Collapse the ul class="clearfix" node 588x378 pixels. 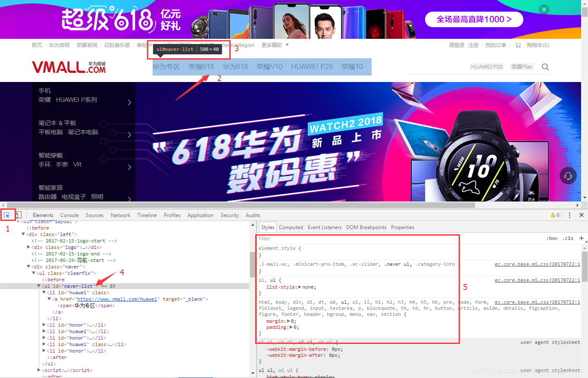[x=34, y=273]
